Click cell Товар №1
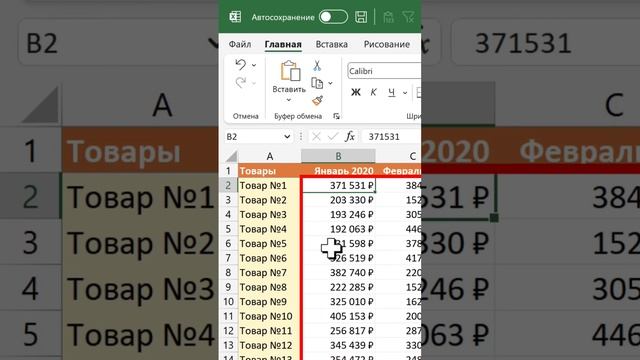 click(269, 185)
